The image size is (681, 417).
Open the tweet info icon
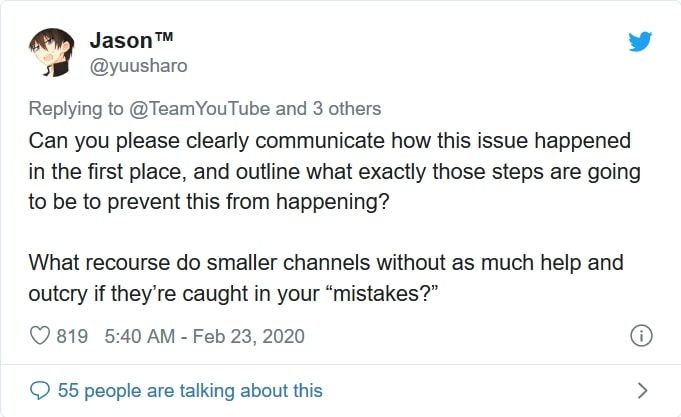tap(641, 336)
